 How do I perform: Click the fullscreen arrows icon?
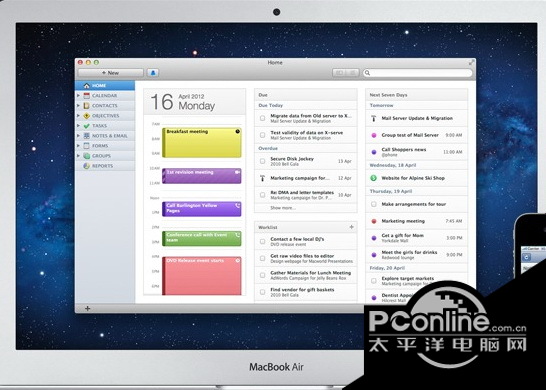(471, 63)
